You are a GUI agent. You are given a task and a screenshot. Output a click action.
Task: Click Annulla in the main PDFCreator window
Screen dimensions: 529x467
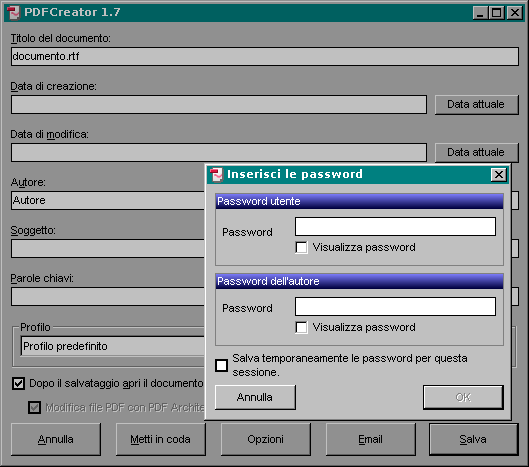tap(56, 439)
